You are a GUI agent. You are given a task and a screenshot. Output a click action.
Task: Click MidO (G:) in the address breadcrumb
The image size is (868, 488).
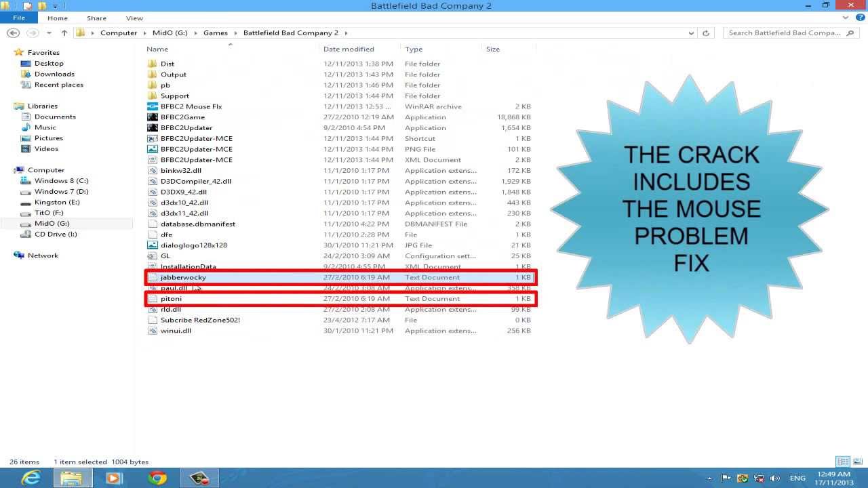[170, 33]
